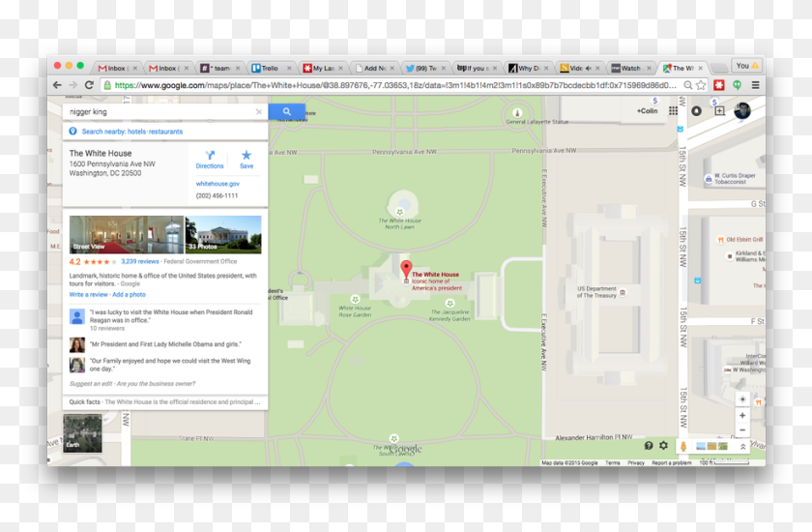This screenshot has height=532, width=812.
Task: Click Suggest an edit
Action: pyautogui.click(x=91, y=384)
